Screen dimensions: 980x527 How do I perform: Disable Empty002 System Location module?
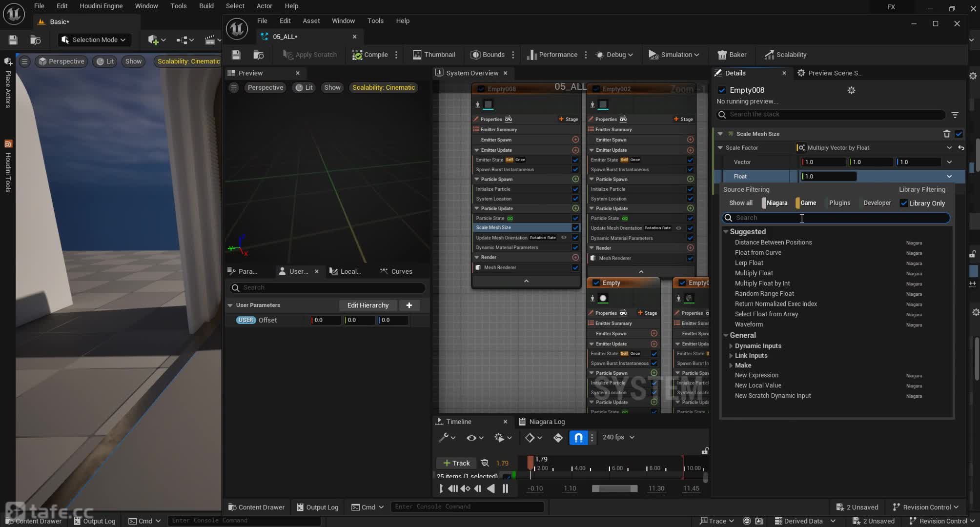tap(690, 199)
